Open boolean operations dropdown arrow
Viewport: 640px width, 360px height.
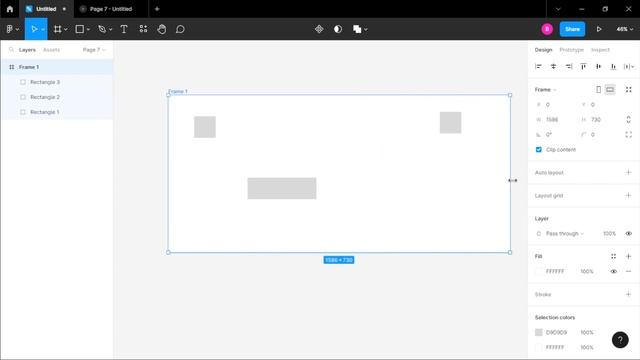point(366,29)
